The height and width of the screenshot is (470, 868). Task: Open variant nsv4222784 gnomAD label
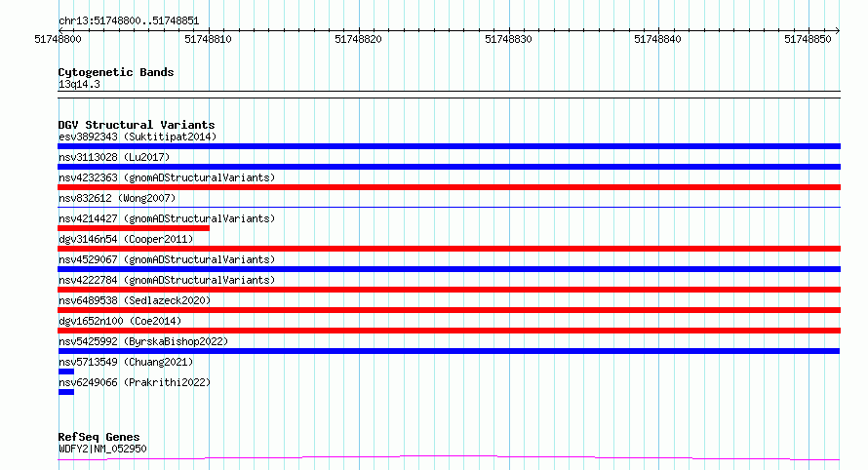(x=167, y=280)
